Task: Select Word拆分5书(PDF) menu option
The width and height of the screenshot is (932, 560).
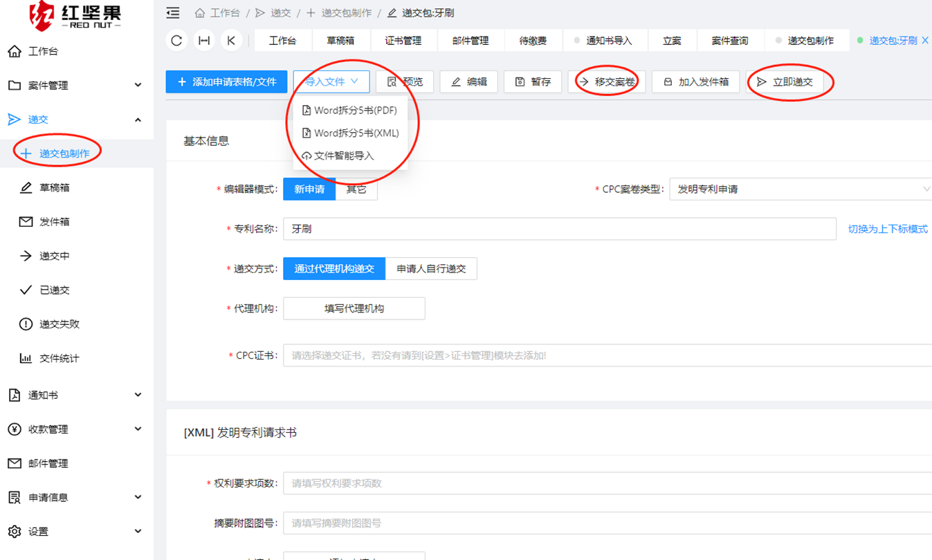Action: click(350, 111)
